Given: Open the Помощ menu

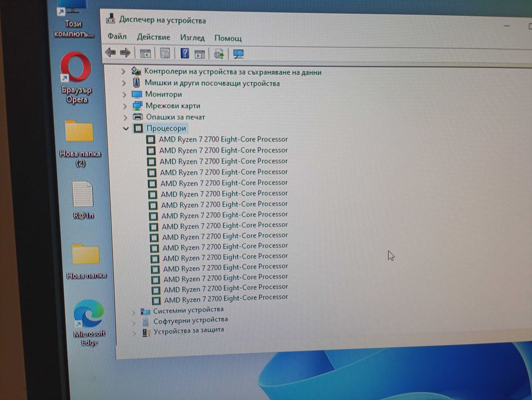Looking at the screenshot, I should [228, 38].
